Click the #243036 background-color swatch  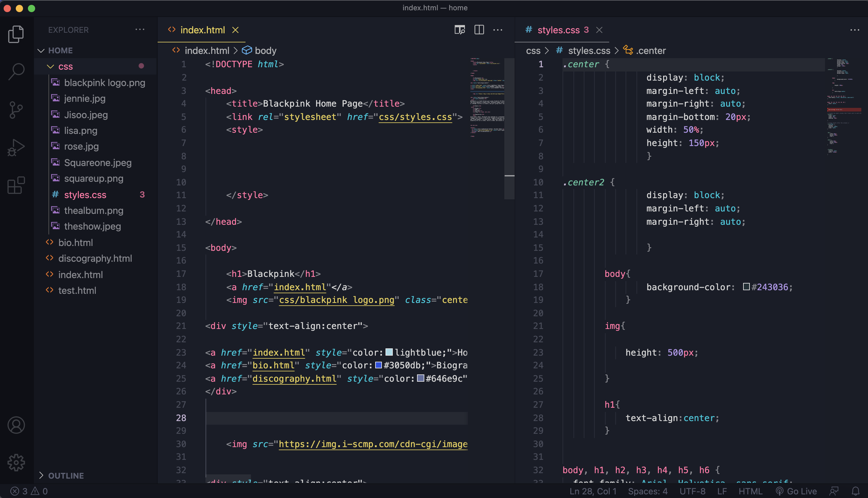click(746, 287)
